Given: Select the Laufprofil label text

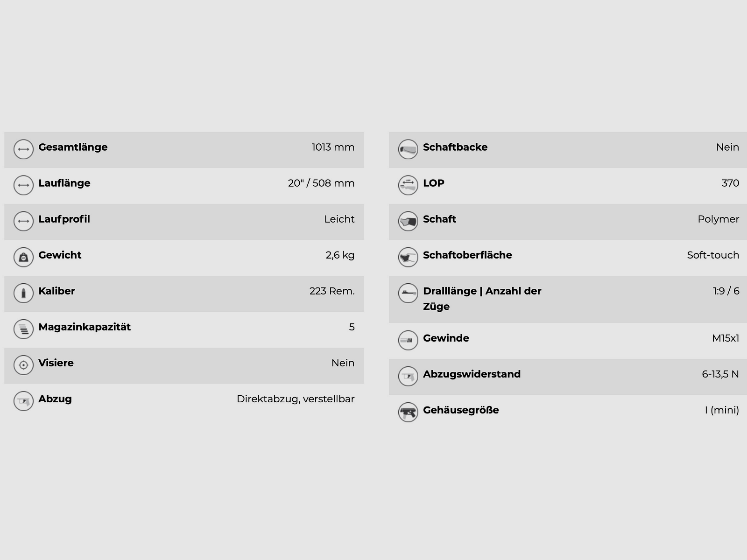Looking at the screenshot, I should (64, 219).
